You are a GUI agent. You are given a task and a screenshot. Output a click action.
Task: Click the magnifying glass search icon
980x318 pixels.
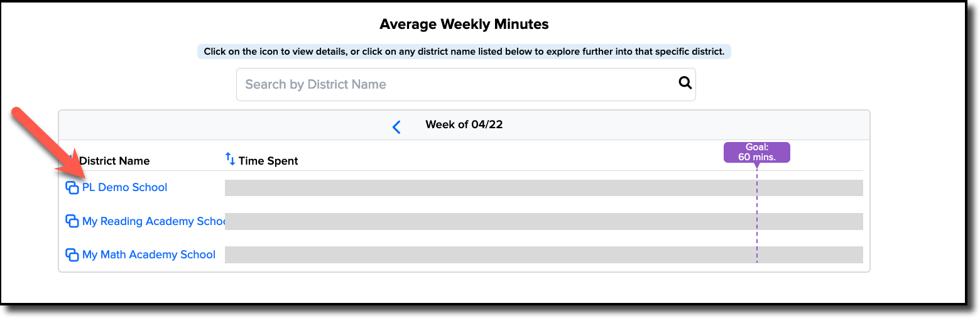685,83
